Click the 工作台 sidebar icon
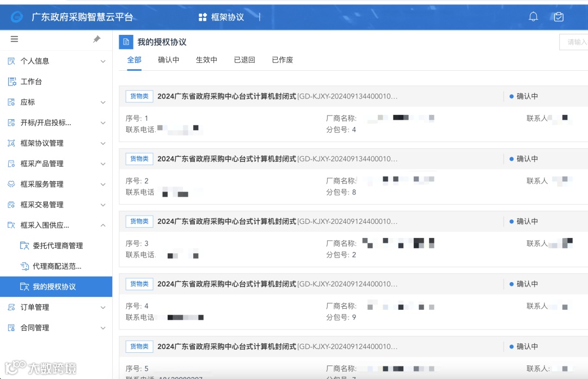This screenshot has height=379, width=588. (x=11, y=82)
